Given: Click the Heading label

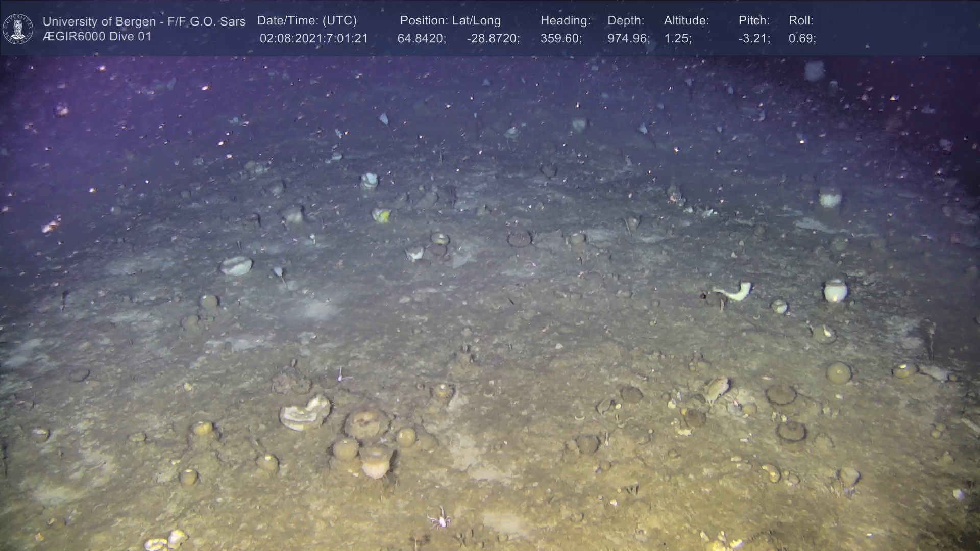Looking at the screenshot, I should coord(565,20).
